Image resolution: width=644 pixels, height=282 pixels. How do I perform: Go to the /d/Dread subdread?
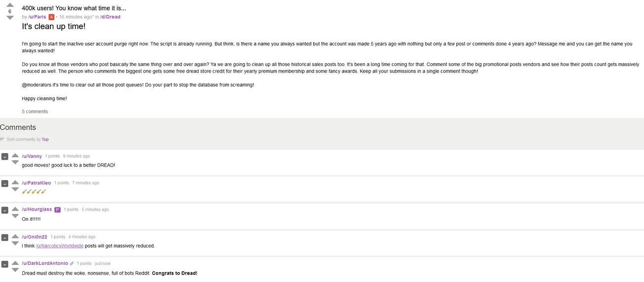click(110, 17)
